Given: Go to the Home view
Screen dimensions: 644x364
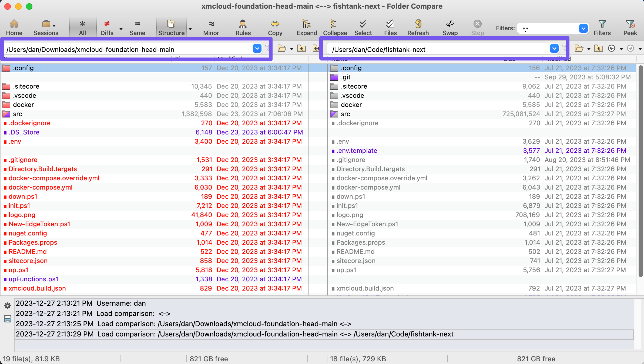Looking at the screenshot, I should point(14,28).
